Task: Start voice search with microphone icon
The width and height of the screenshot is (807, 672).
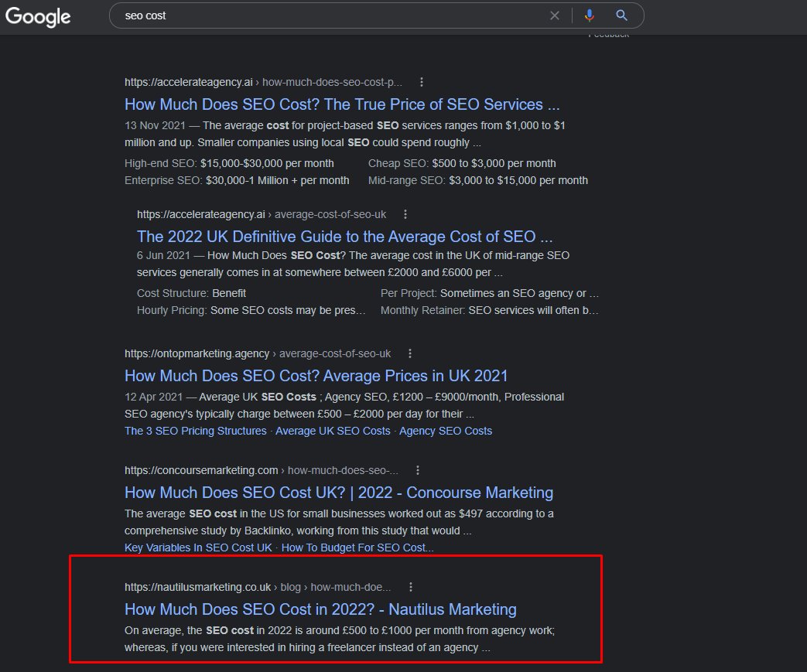Action: 590,15
